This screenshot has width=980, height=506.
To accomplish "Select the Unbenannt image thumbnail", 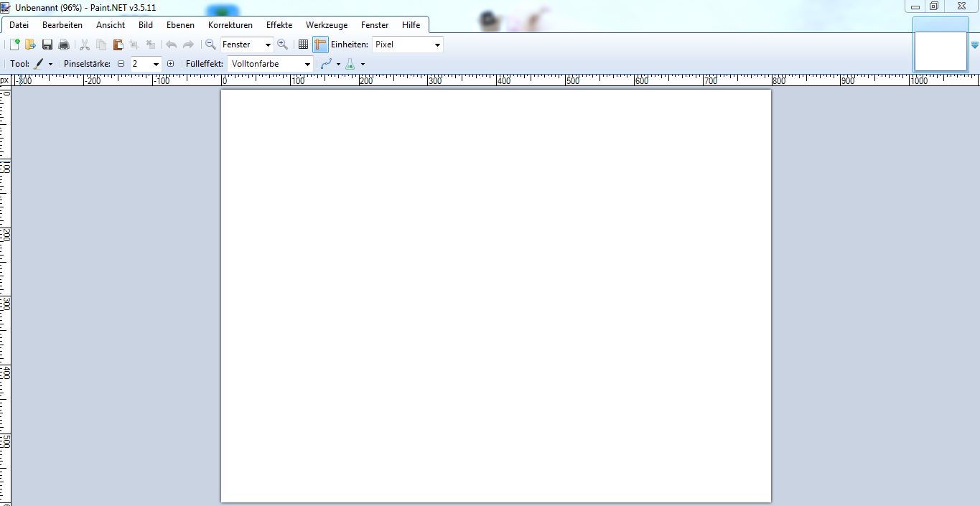I will [x=940, y=50].
